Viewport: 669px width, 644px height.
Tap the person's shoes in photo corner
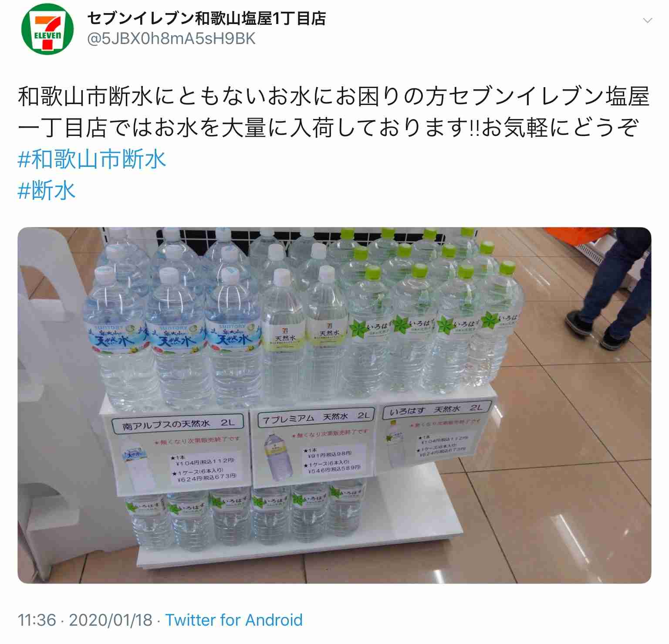pyautogui.click(x=598, y=330)
